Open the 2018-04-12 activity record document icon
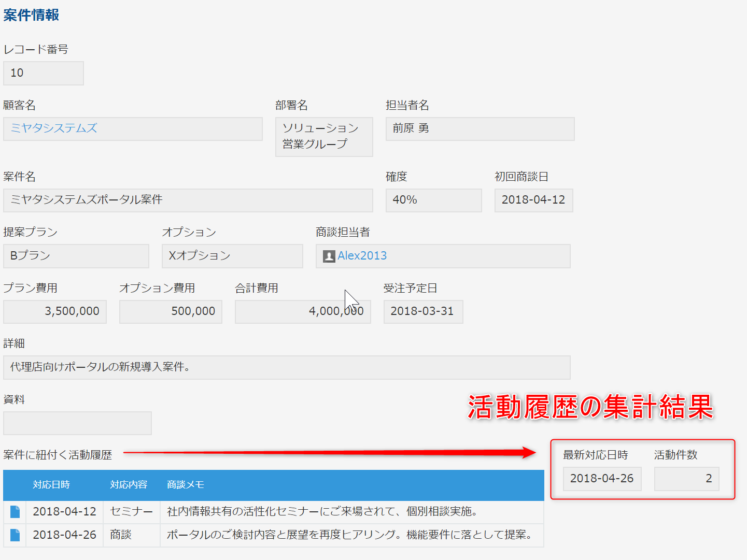 coord(15,512)
